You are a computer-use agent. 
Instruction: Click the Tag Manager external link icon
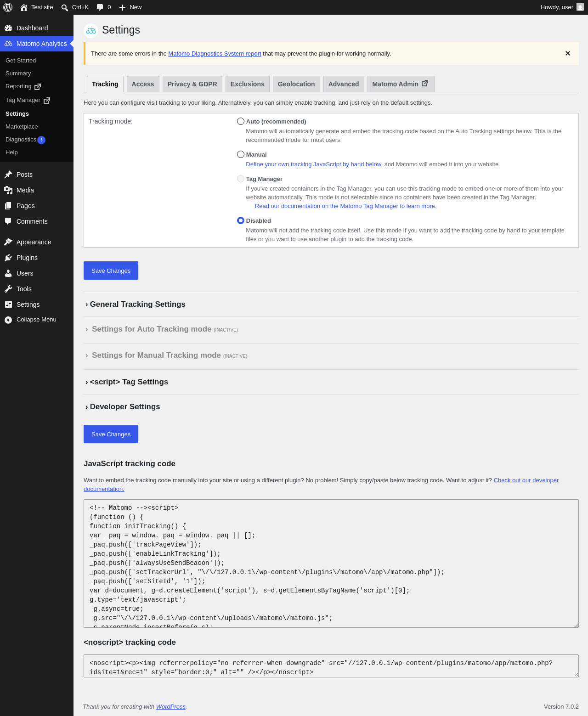[47, 101]
